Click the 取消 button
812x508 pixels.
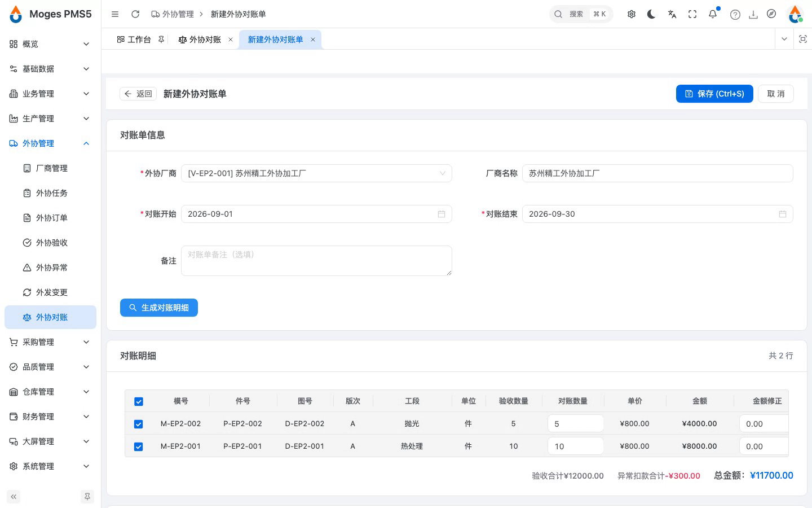point(776,94)
